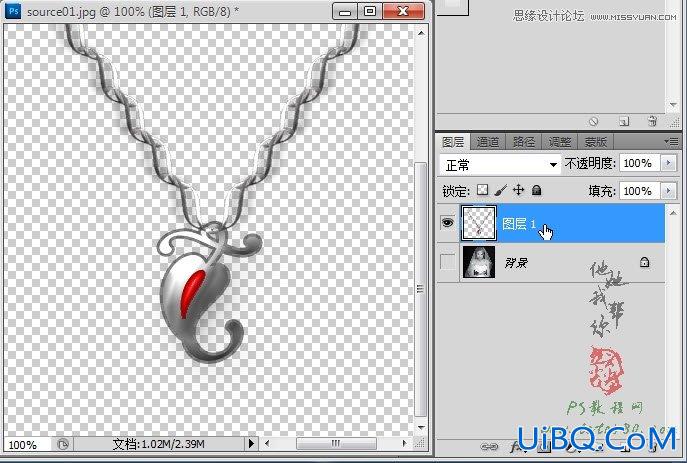The width and height of the screenshot is (687, 463).
Task: Click the horizontal scrollbar left arrow
Action: pyautogui.click(x=267, y=443)
